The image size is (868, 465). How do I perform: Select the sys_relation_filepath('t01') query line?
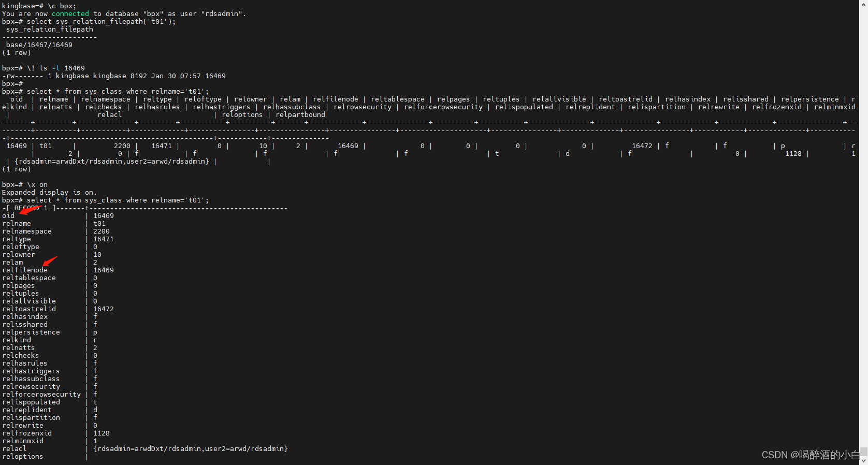coord(89,22)
